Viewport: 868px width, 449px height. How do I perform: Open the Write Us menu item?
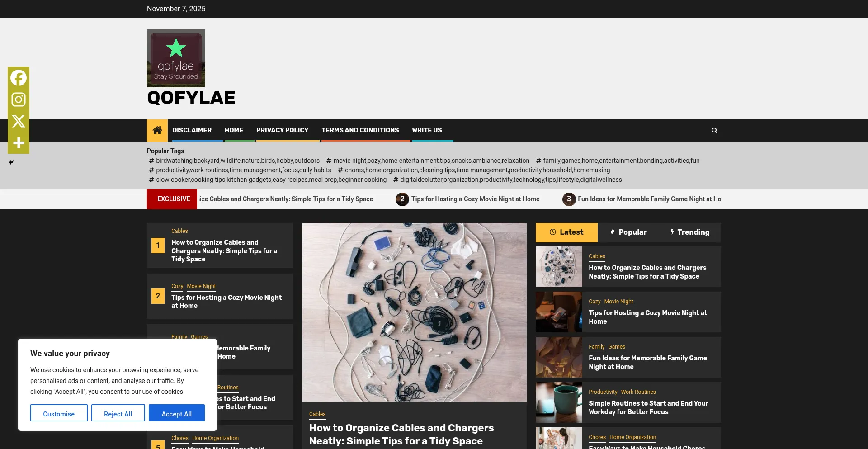pyautogui.click(x=427, y=130)
